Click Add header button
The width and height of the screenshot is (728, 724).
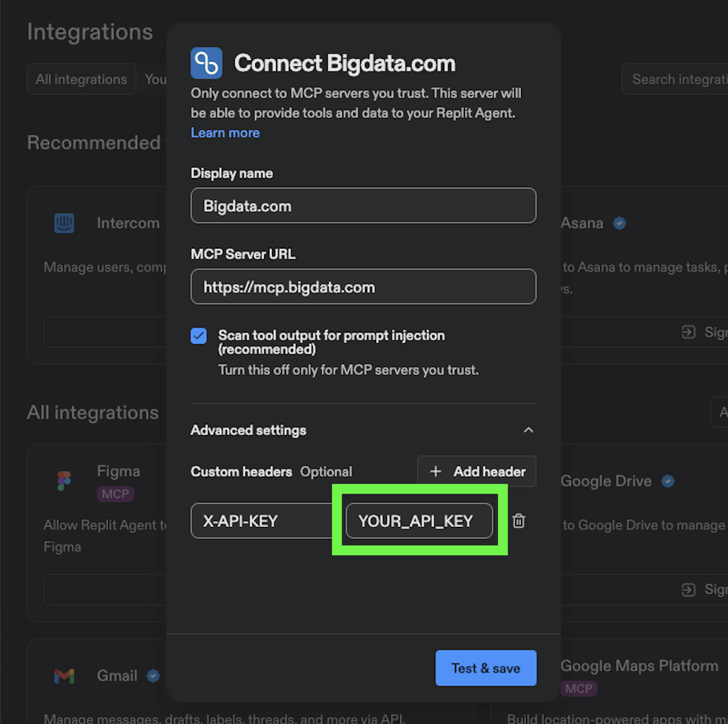(476, 471)
